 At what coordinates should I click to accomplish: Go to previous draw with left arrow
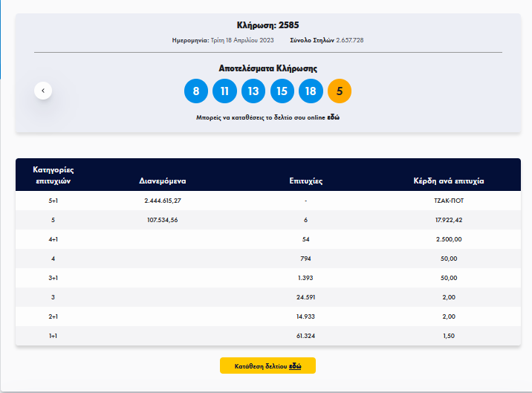pyautogui.click(x=43, y=91)
